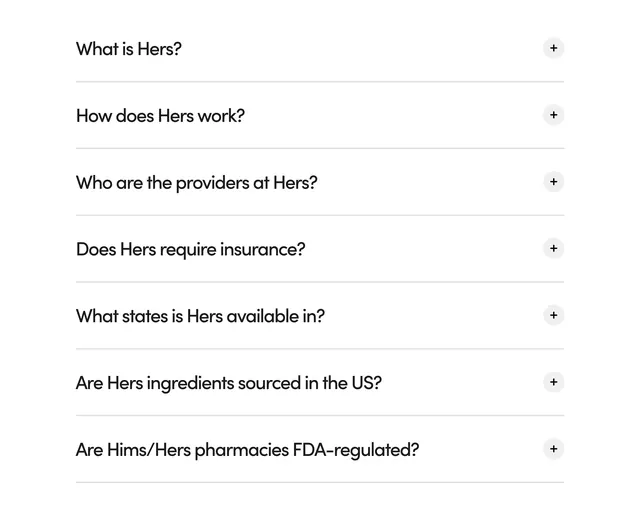Select the 'How does Hers work?' heading
Image resolution: width=640 pixels, height=517 pixels.
pyautogui.click(x=160, y=116)
